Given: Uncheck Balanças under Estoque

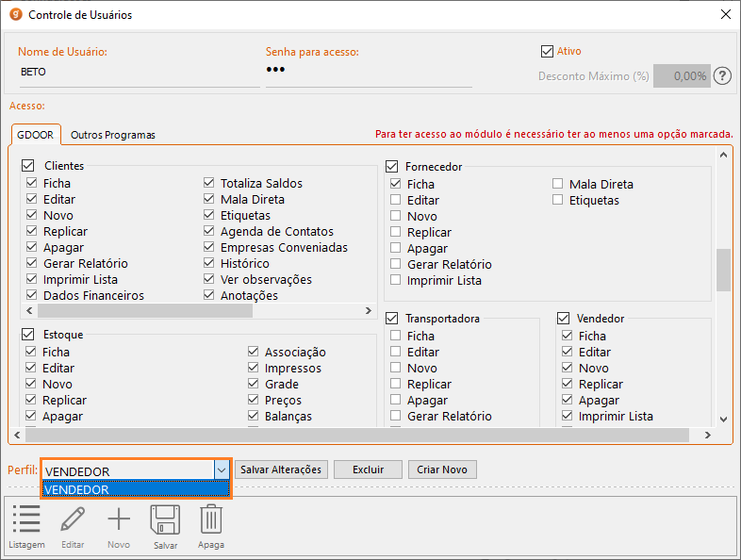Looking at the screenshot, I should pos(254,416).
